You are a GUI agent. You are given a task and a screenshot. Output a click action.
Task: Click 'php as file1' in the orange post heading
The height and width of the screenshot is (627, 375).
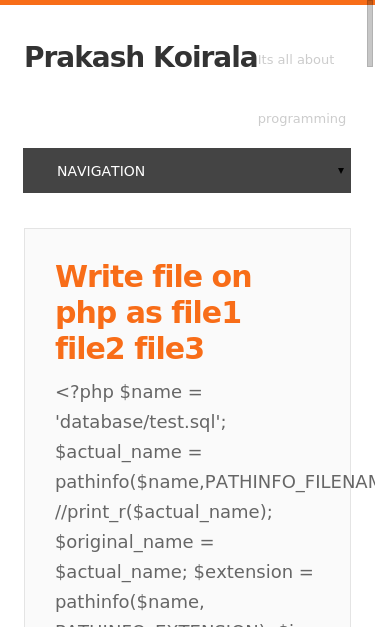coord(148,313)
